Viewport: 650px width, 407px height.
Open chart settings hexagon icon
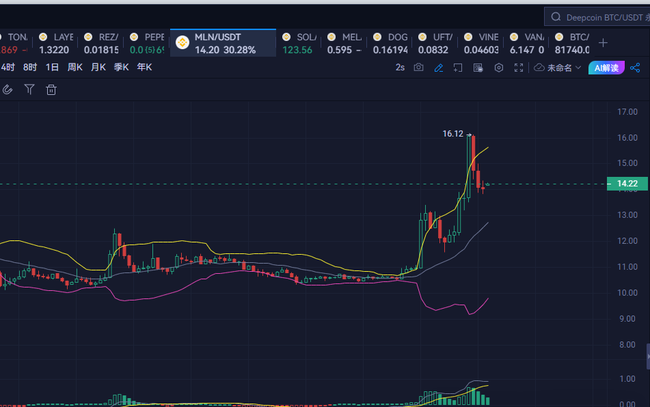click(x=499, y=68)
